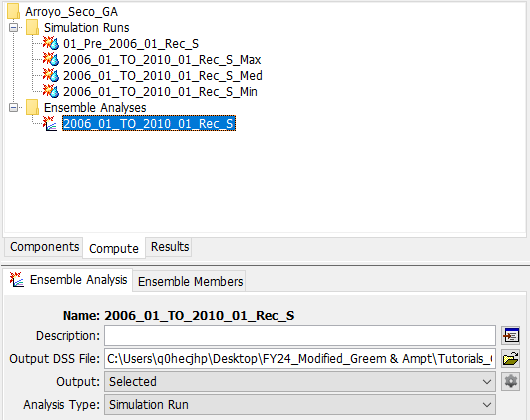
Task: Switch to the Results tab
Action: pyautogui.click(x=170, y=247)
